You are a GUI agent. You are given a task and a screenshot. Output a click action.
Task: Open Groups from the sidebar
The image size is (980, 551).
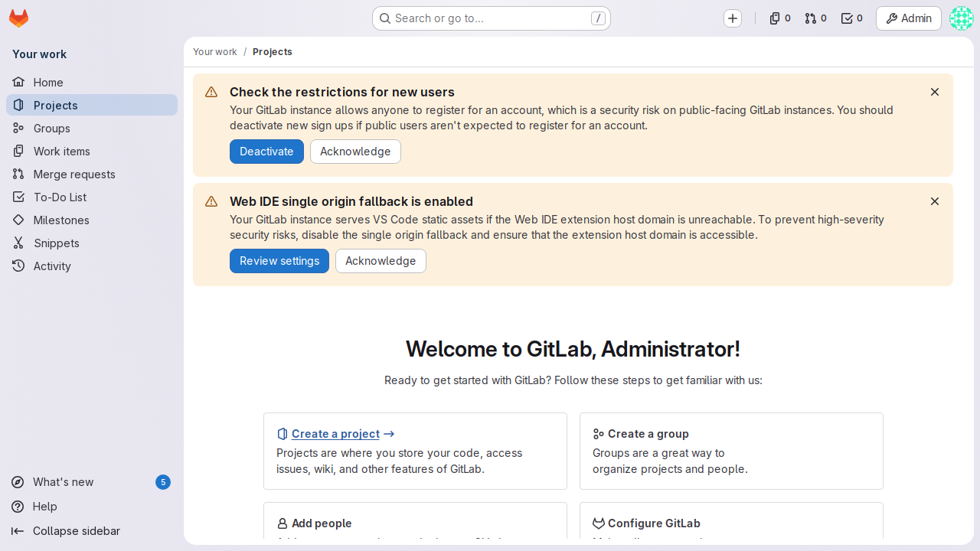(x=92, y=128)
